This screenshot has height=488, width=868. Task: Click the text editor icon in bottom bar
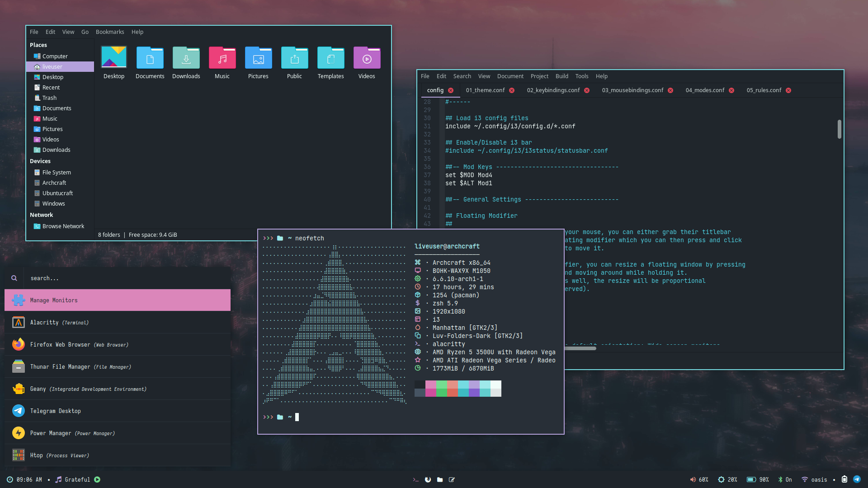[x=452, y=480]
